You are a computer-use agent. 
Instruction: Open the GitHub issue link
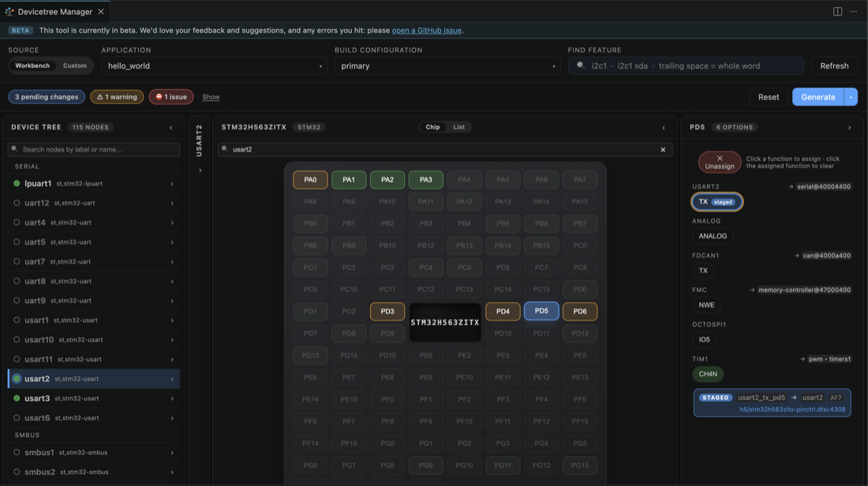pyautogui.click(x=426, y=31)
